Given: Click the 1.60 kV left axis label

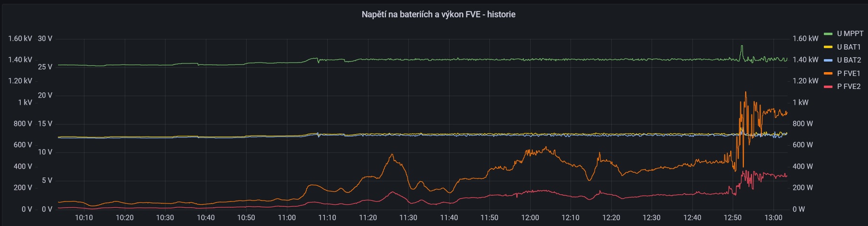Looking at the screenshot, I should tap(20, 38).
